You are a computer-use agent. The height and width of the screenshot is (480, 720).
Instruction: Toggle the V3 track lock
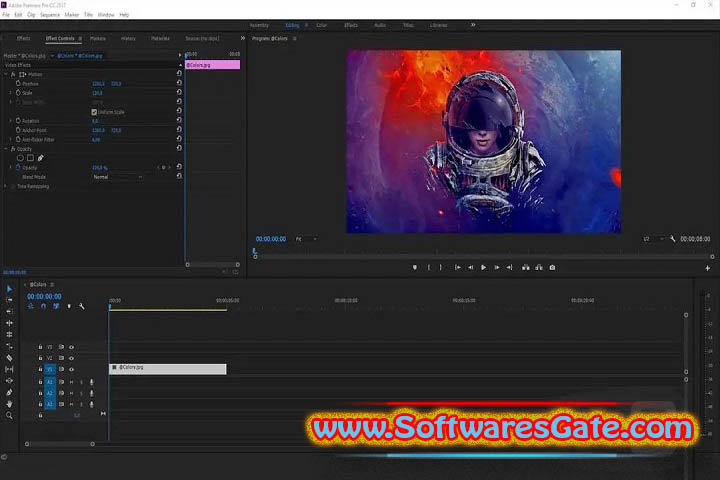[x=40, y=347]
